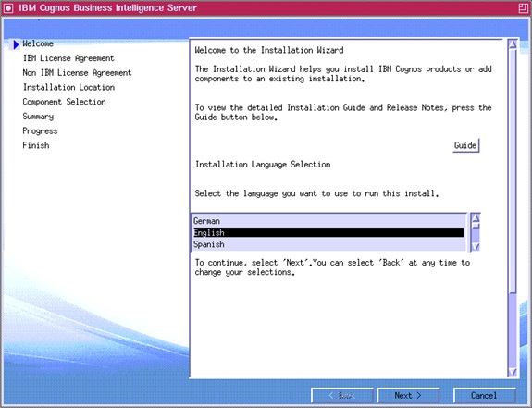Click the main panel scroll up arrow
The image size is (532, 408).
click(x=513, y=44)
